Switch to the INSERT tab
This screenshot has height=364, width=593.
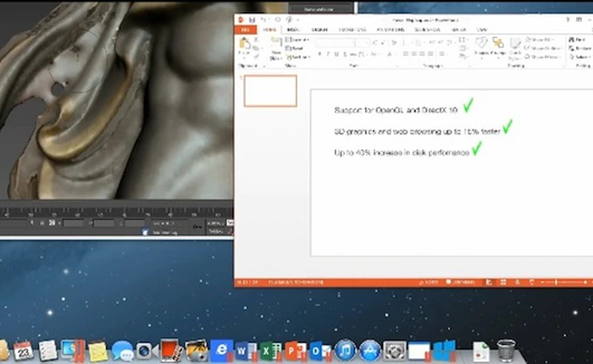pos(292,30)
